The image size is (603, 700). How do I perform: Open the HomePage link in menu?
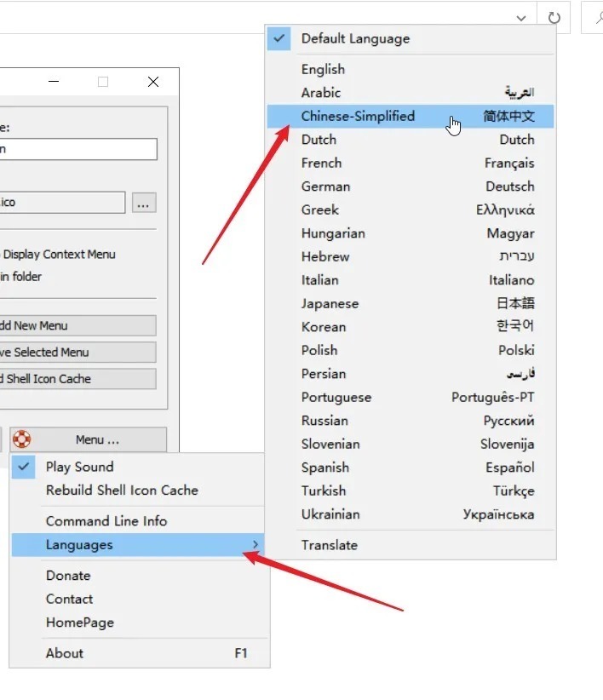(x=79, y=623)
